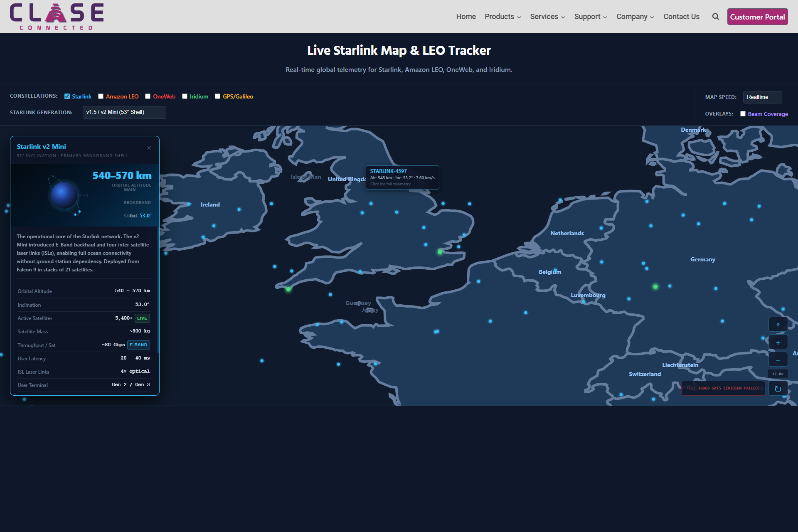The image size is (798, 532).
Task: Click the Luxembourg map label
Action: point(588,295)
